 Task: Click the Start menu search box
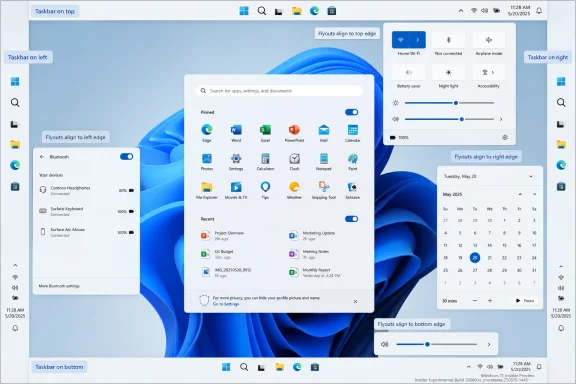(279, 91)
